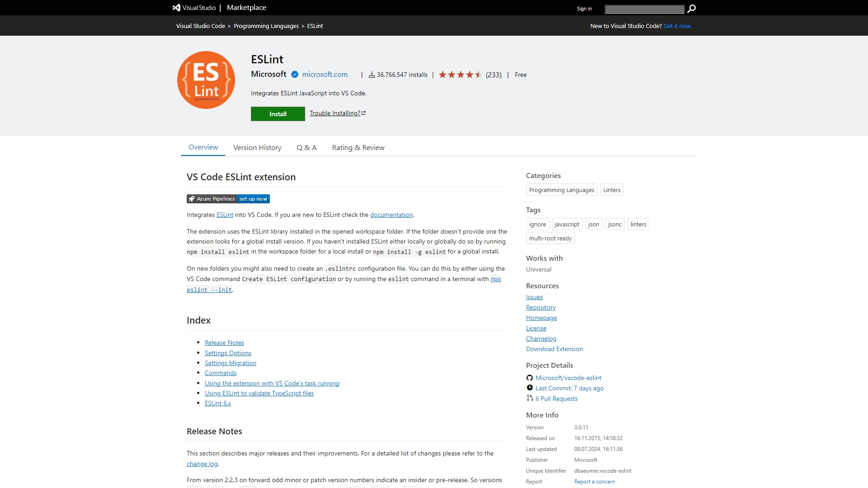Click the json tag
The width and height of the screenshot is (868, 488).
pos(594,224)
